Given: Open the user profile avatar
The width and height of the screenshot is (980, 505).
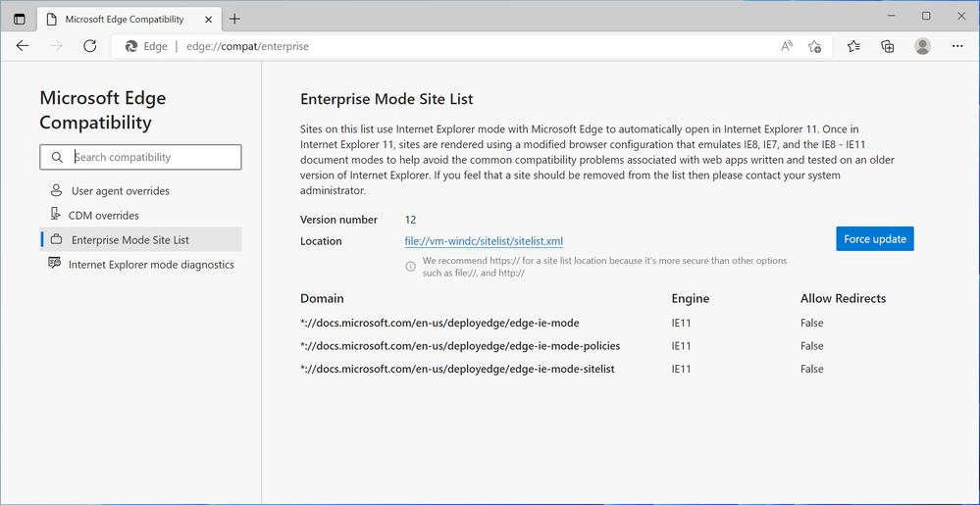Looking at the screenshot, I should click(922, 46).
